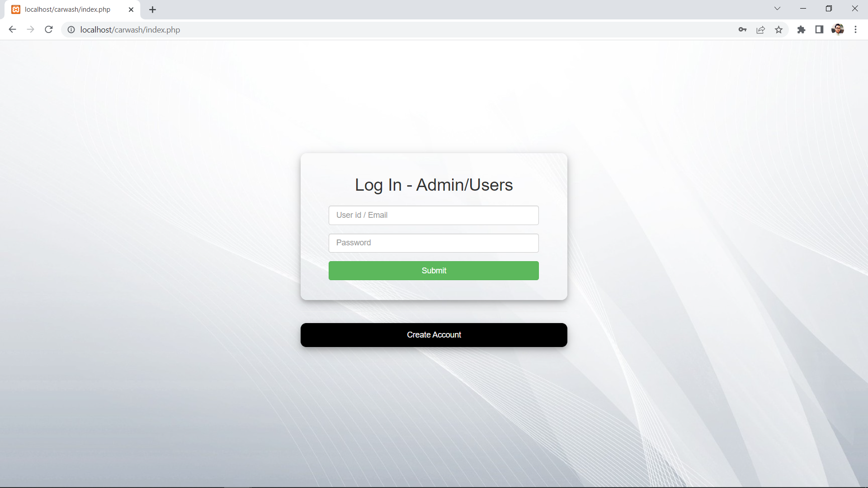Toggle the browser side panel
The image size is (868, 488).
(x=819, y=29)
